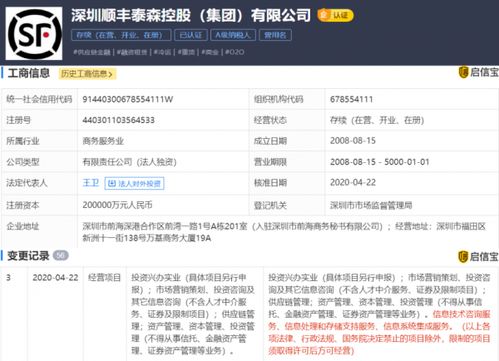Open the 曾用名 tag
Image resolution: width=499 pixels, height=361 pixels.
pos(275,35)
